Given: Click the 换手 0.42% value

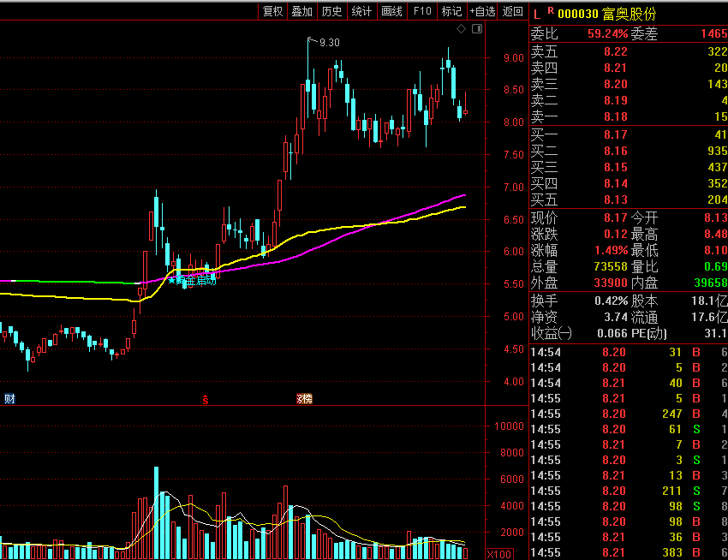Looking at the screenshot, I should (x=611, y=301).
